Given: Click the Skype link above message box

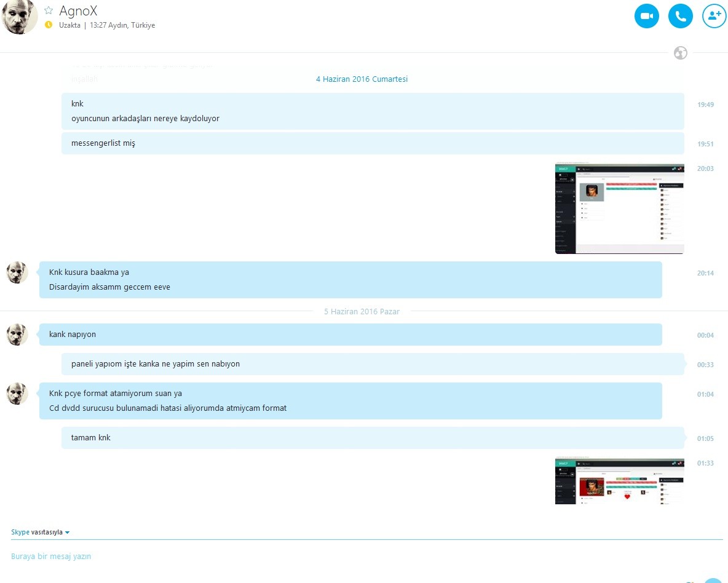Looking at the screenshot, I should [20, 532].
